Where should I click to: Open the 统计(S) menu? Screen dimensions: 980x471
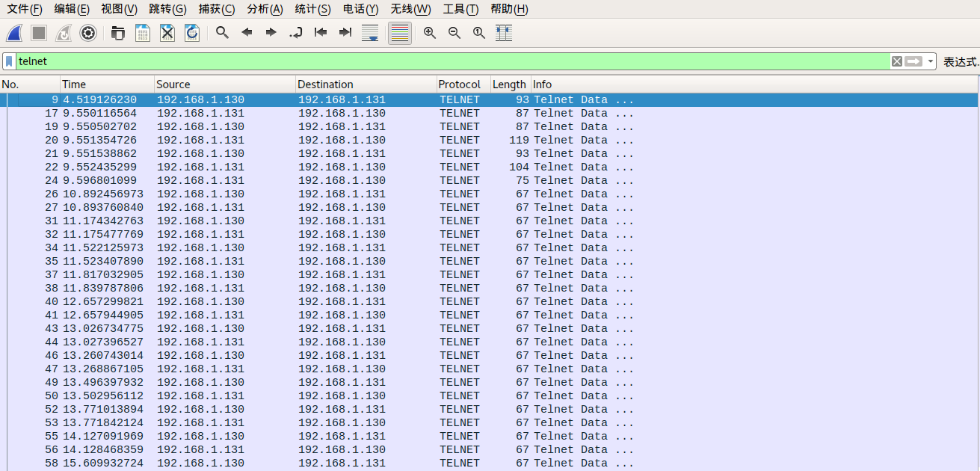tap(312, 9)
